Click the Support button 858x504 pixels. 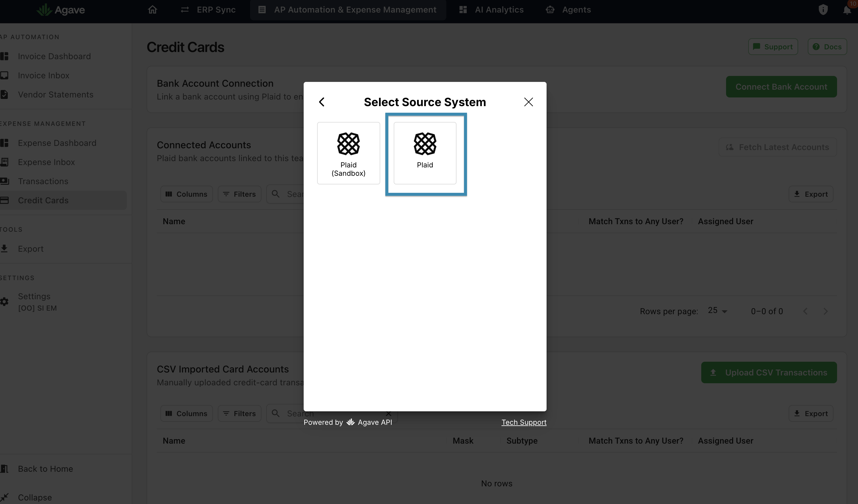tap(773, 47)
